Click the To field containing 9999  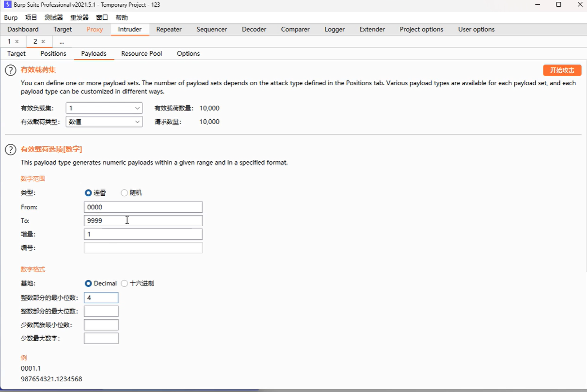coord(143,220)
